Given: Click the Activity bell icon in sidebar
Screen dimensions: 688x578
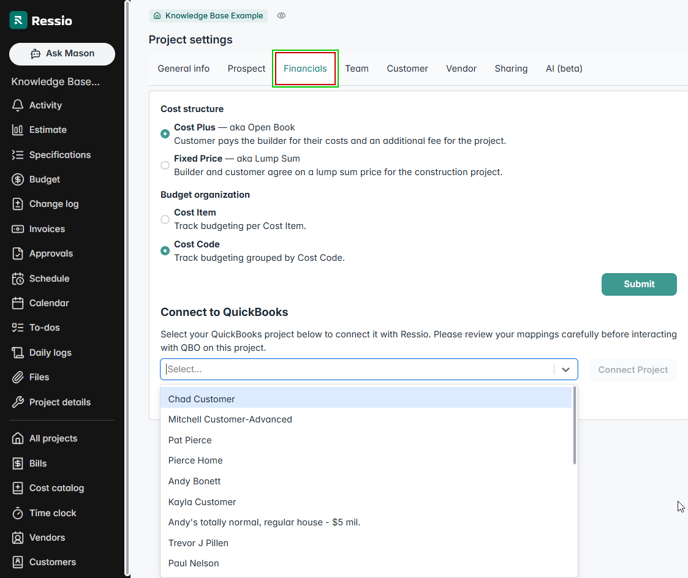Looking at the screenshot, I should coord(18,105).
